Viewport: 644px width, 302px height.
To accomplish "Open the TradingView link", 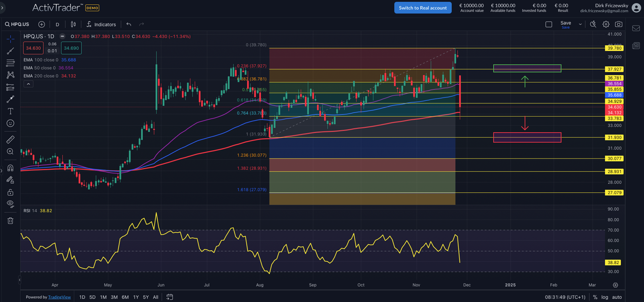I will point(59,297).
